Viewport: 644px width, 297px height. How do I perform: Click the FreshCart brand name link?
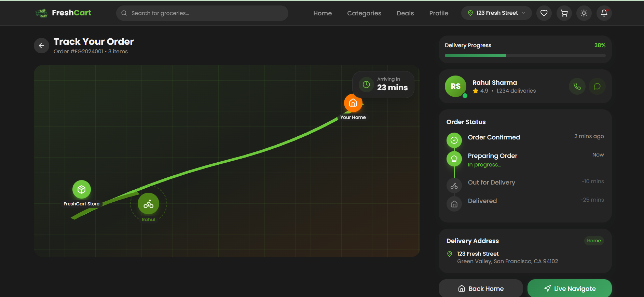pyautogui.click(x=71, y=13)
